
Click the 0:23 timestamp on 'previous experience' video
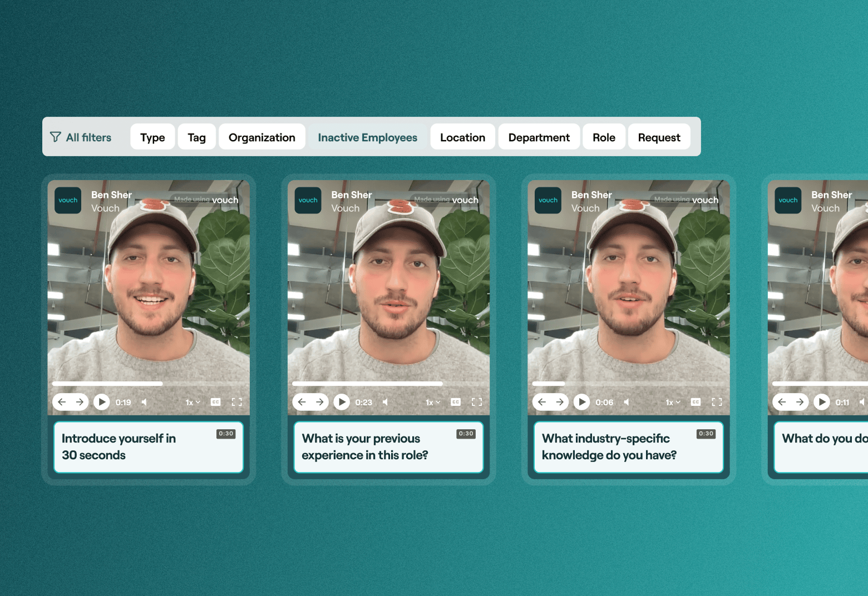pyautogui.click(x=363, y=402)
